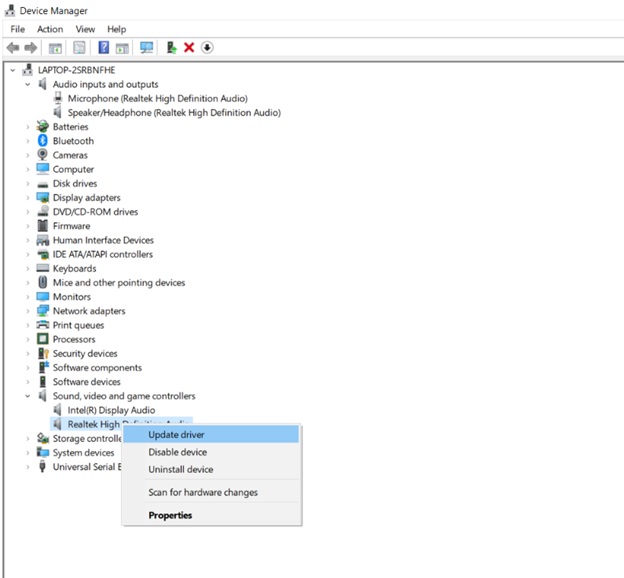The image size is (624, 578).
Task: Select Microphone (Realtek High Definition Audio)
Action: coord(157,99)
